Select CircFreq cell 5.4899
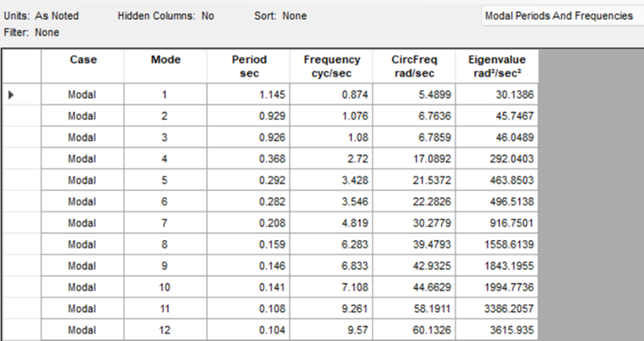 click(414, 94)
